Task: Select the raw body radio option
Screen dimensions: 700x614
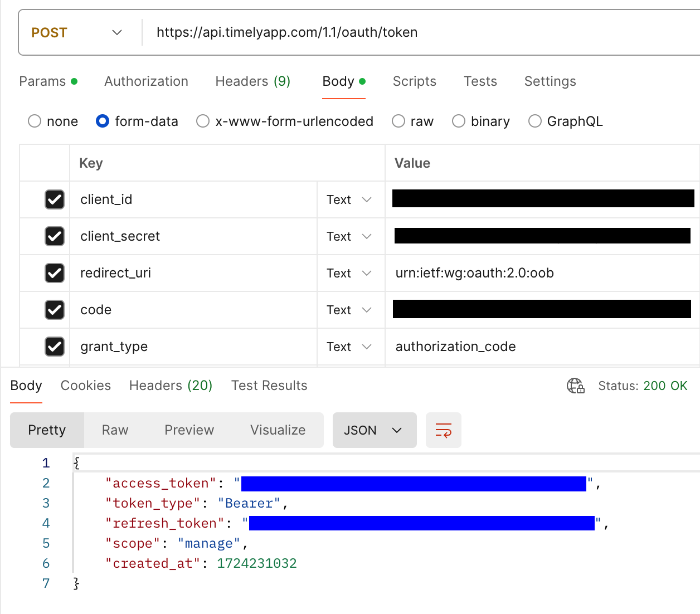Action: [x=398, y=121]
